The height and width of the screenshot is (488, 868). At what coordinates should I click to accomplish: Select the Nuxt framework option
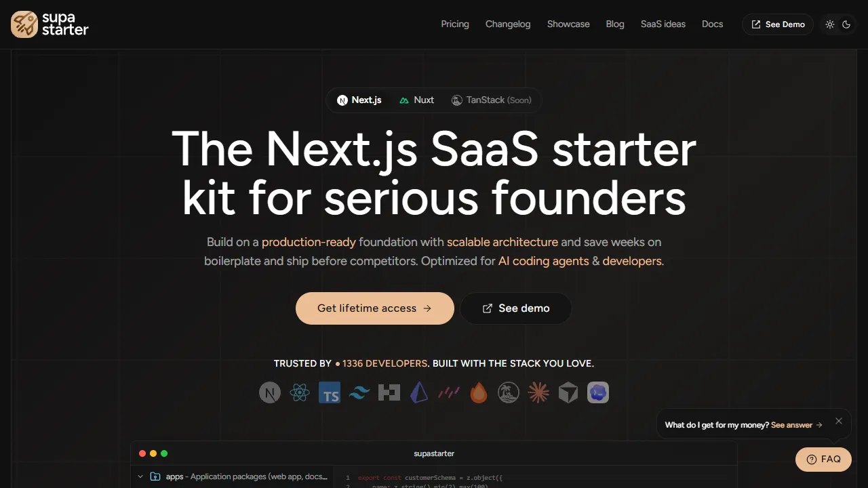(x=416, y=100)
